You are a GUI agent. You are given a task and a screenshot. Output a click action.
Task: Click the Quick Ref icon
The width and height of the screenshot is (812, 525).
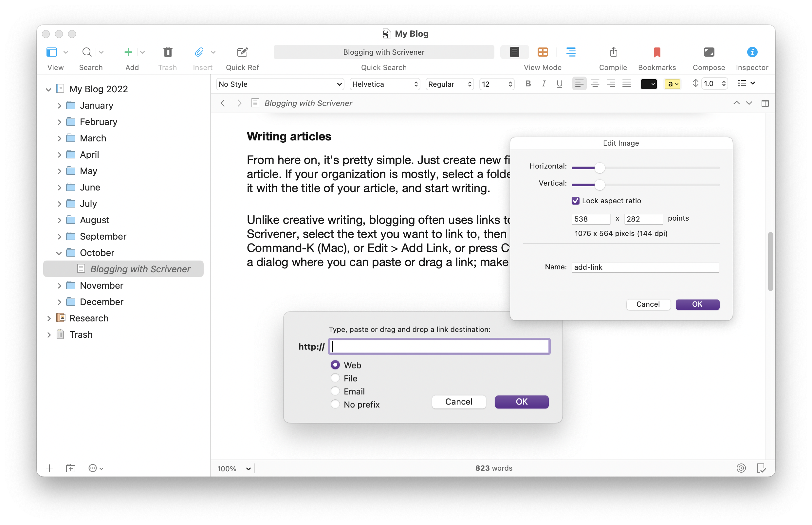tap(242, 52)
